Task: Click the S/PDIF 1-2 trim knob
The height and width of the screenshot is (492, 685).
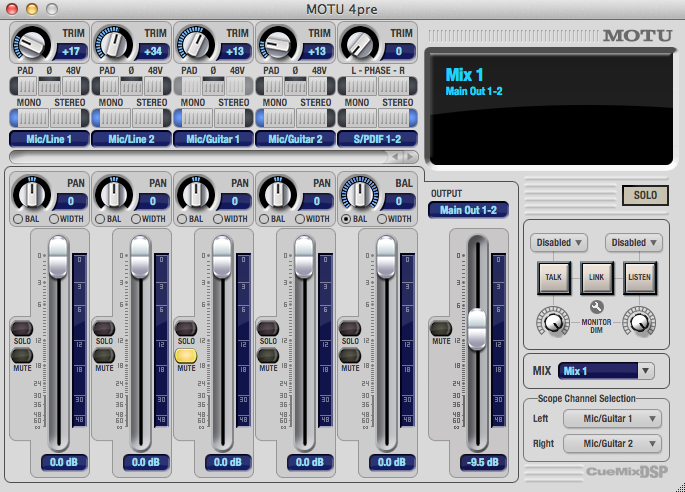Action: coord(360,43)
